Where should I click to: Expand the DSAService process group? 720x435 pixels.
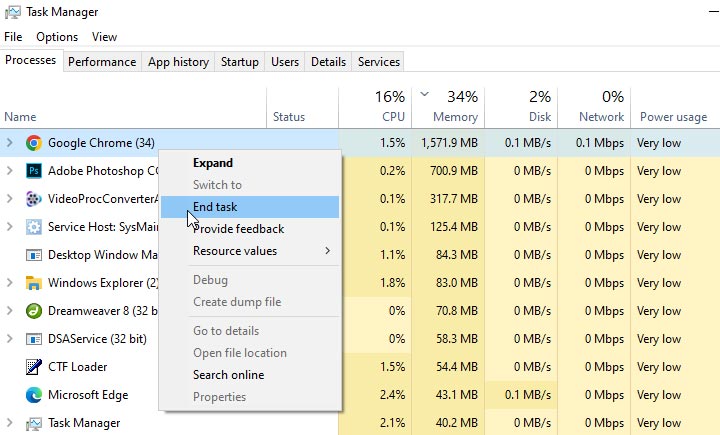(9, 339)
